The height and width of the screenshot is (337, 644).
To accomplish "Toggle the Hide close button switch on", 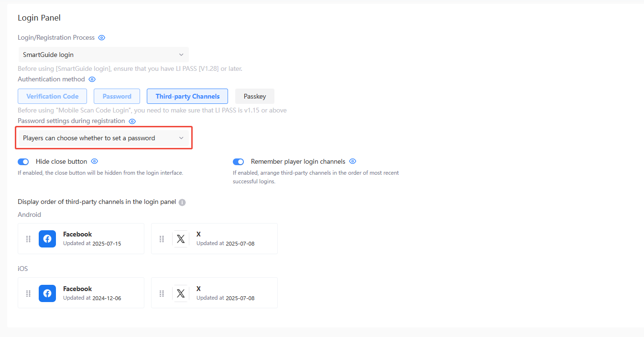I will [23, 161].
